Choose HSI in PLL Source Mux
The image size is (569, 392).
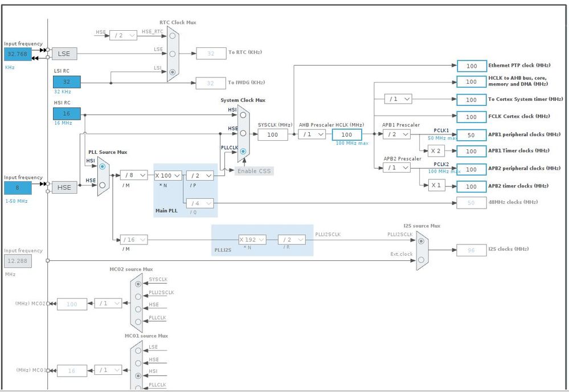pyautogui.click(x=103, y=166)
